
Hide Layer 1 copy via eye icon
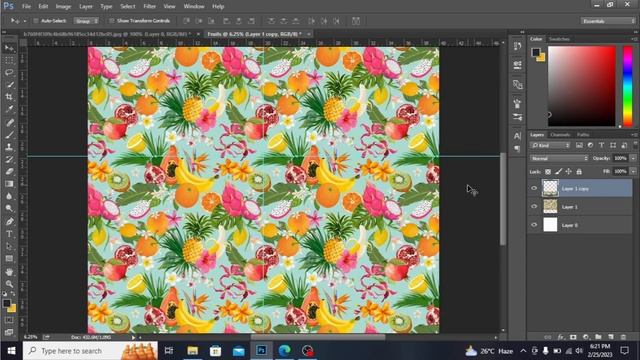pos(534,189)
